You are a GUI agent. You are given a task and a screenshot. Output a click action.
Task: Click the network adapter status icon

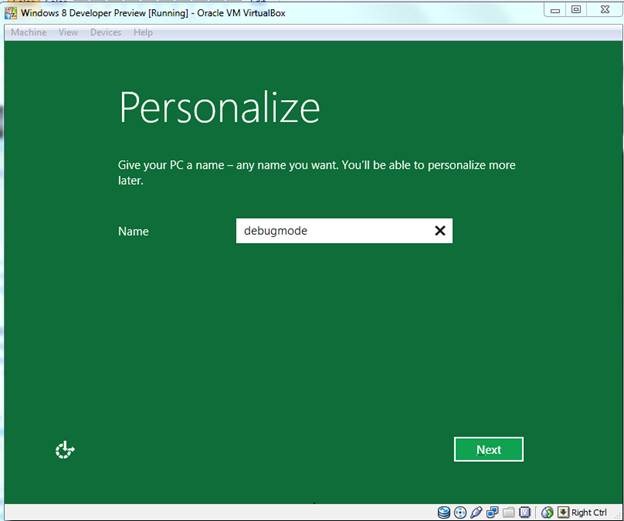pyautogui.click(x=493, y=512)
